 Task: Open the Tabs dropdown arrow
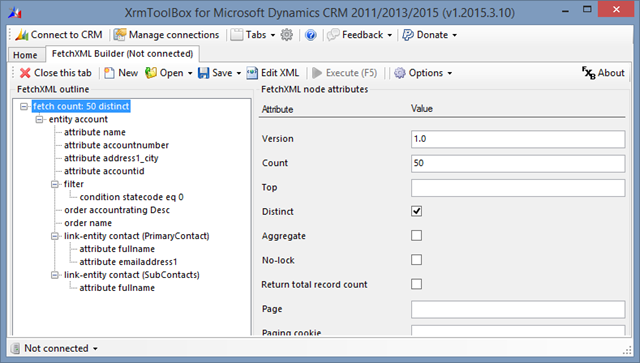[273, 36]
